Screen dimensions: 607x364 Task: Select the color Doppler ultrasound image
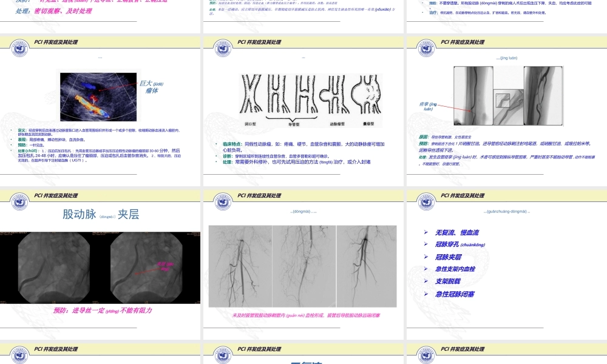click(97, 94)
